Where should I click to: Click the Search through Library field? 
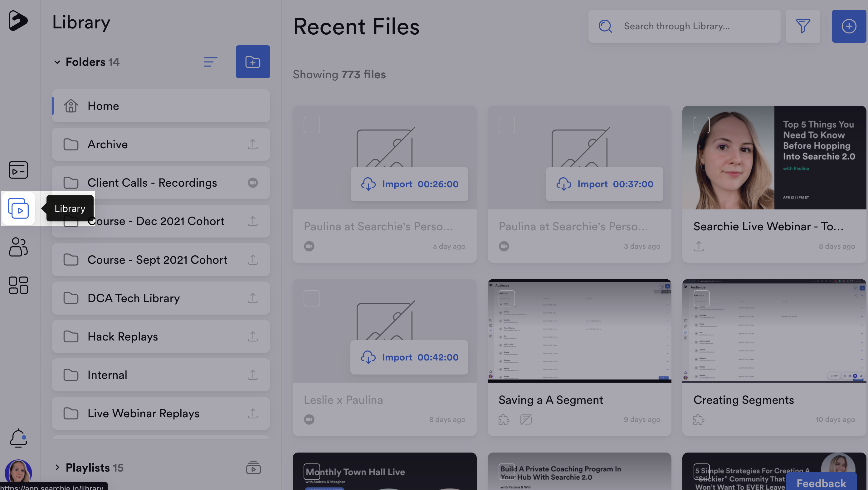[x=684, y=26]
